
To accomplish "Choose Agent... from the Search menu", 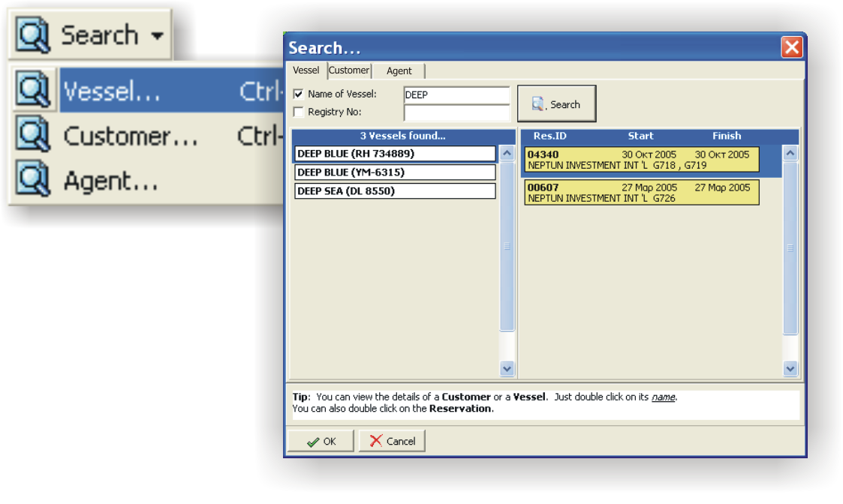I will click(172, 181).
